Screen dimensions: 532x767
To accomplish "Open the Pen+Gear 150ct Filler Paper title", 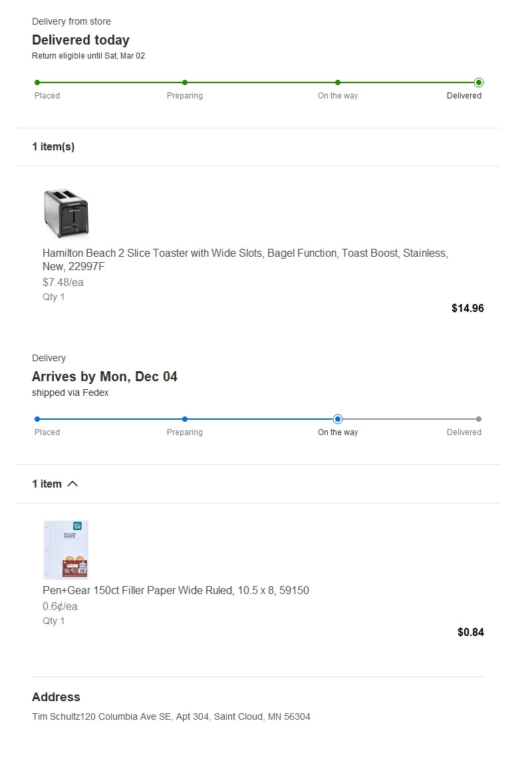I will [176, 591].
